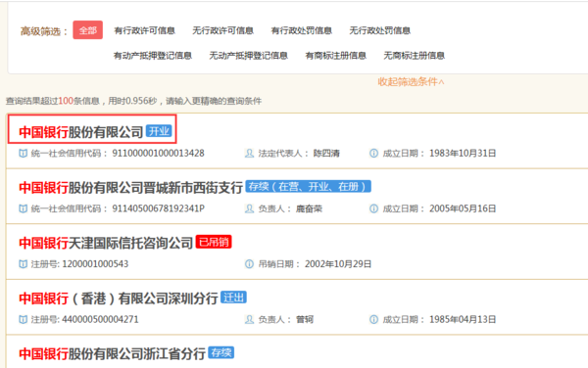The image size is (588, 368).
Task: Click person icon next to 法定代表人 陈四清
Action: point(249,153)
